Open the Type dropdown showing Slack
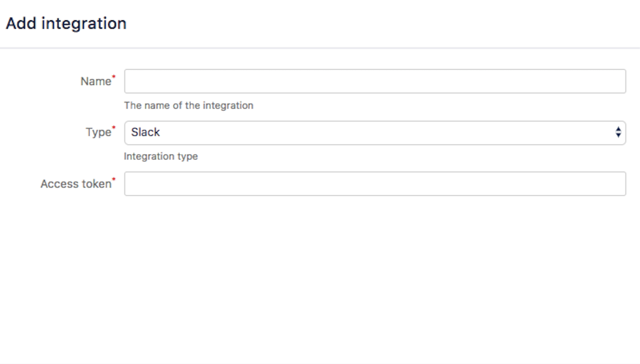The height and width of the screenshot is (364, 640). (x=375, y=133)
